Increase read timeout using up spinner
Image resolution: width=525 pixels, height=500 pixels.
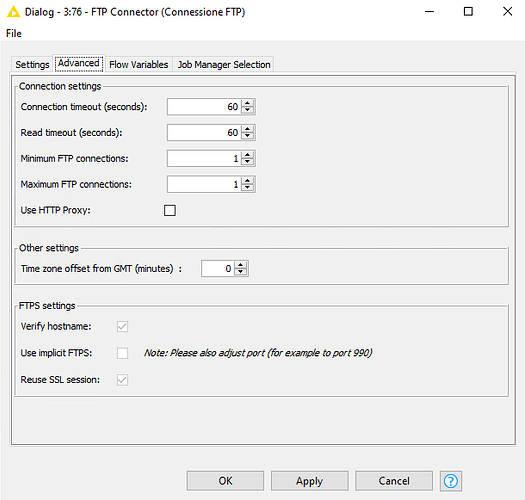[x=247, y=129]
